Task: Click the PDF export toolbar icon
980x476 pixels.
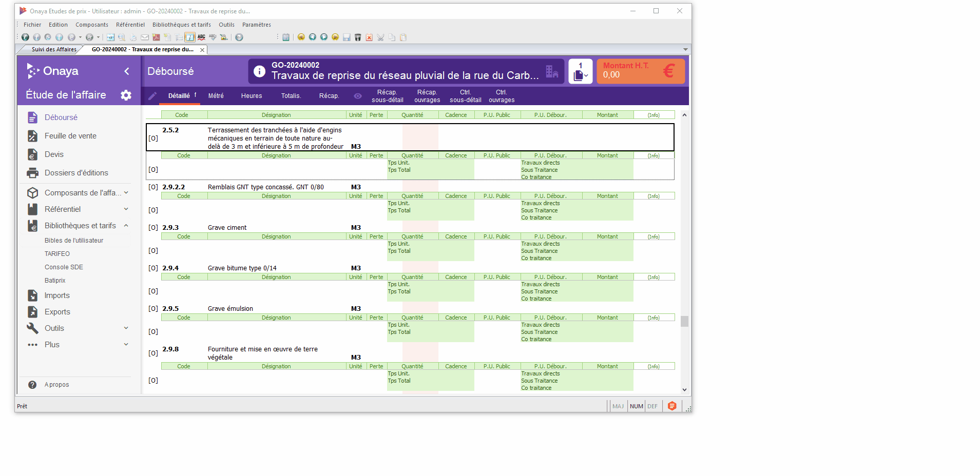Action: pyautogui.click(x=156, y=37)
